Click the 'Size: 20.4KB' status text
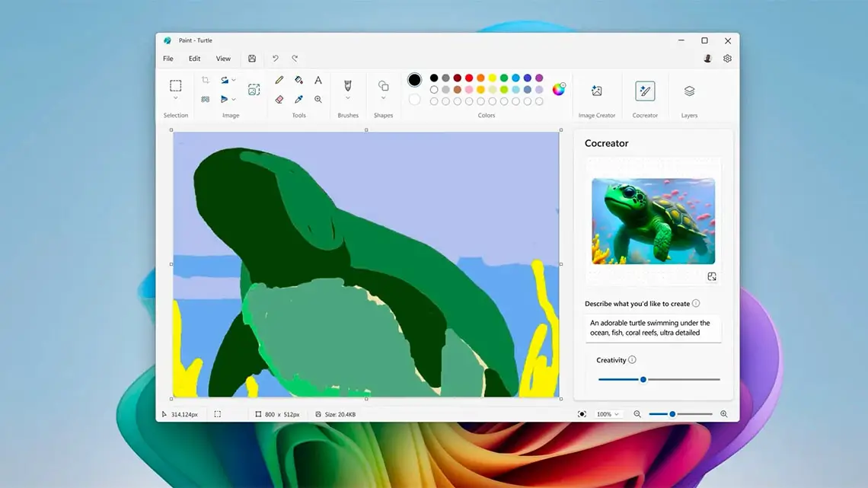Viewport: 868px width, 488px height. pos(340,414)
